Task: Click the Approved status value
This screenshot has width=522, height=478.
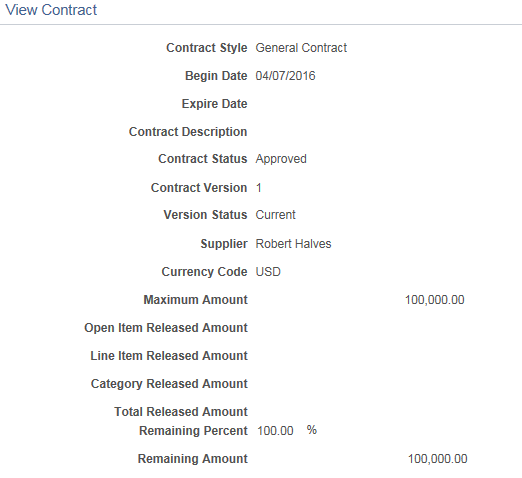Action: click(281, 159)
